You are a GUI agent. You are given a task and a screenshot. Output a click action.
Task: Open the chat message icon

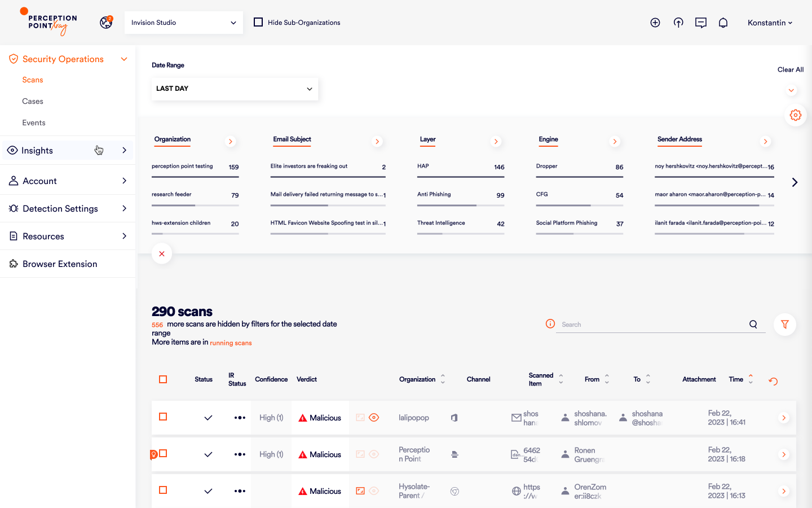pos(701,23)
